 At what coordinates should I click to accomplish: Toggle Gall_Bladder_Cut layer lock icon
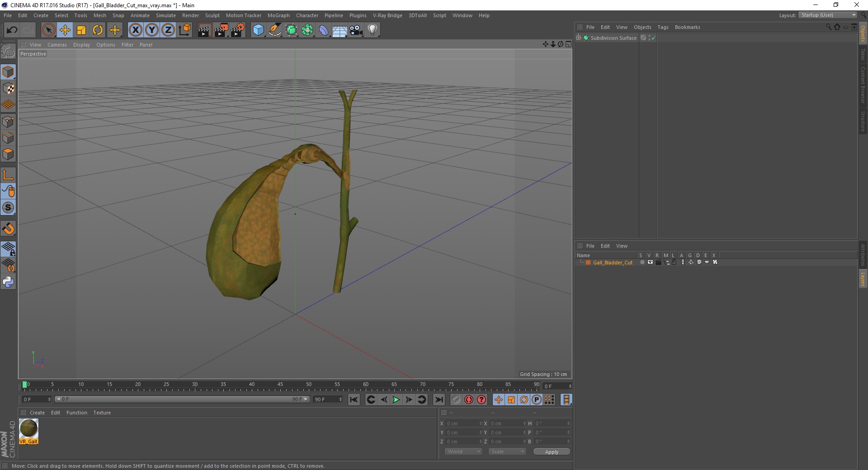[674, 262]
